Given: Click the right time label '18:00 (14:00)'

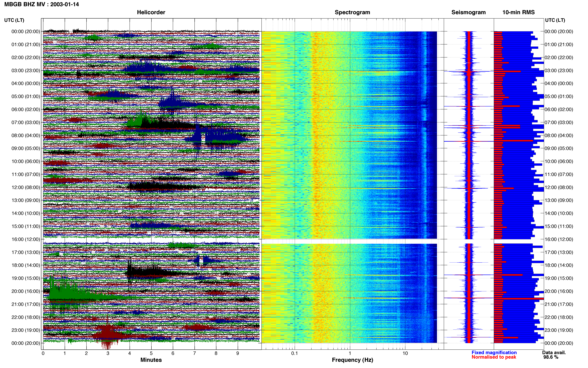Looking at the screenshot, I should (x=559, y=265).
